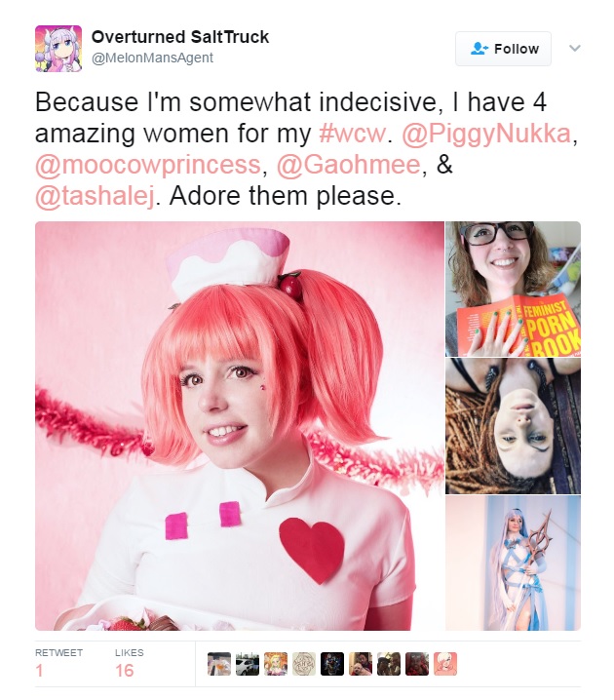
Task: Click the Follow button
Action: [x=503, y=49]
